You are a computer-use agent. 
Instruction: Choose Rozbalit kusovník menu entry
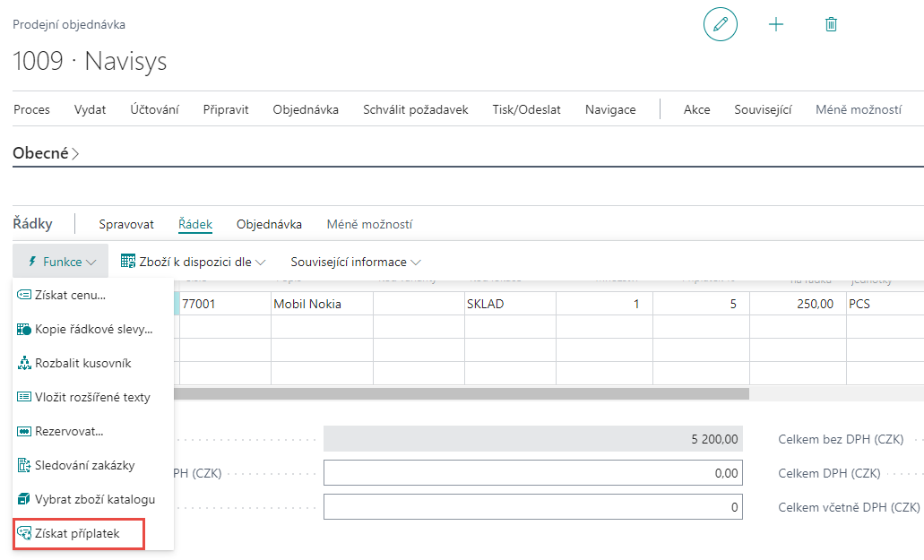93,363
